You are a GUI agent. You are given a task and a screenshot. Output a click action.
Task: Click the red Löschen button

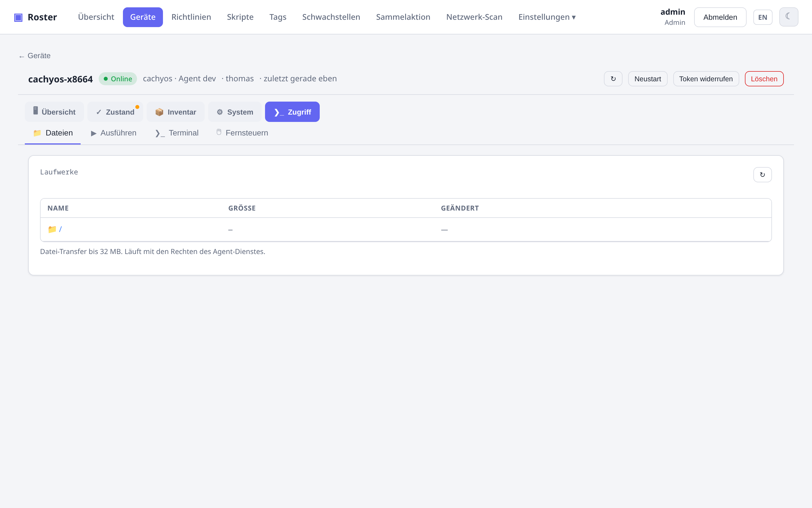click(x=764, y=79)
